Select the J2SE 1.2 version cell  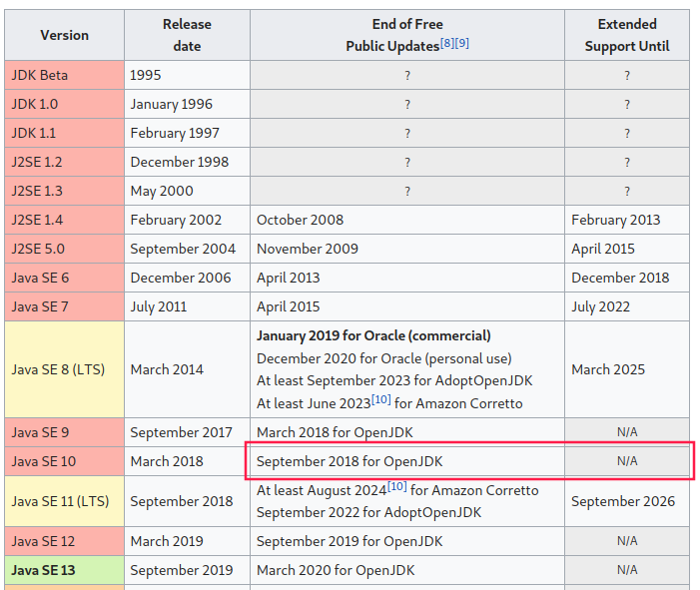[64, 162]
